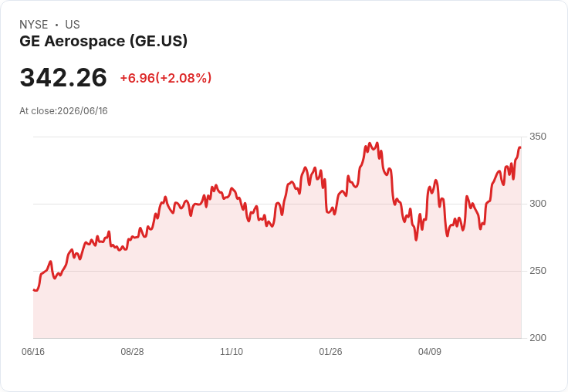Click the 350 price axis label
Viewport: 568px width, 392px height.
pyautogui.click(x=538, y=137)
